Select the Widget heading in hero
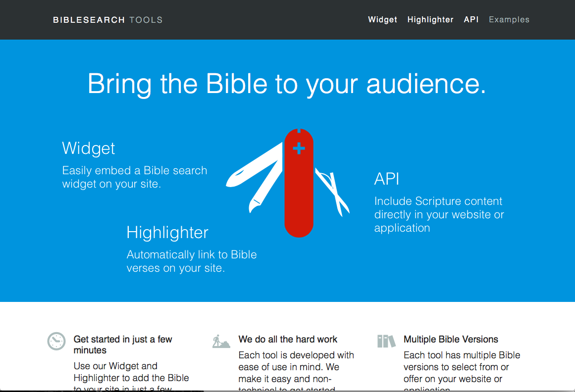The height and width of the screenshot is (392, 575). [x=89, y=148]
